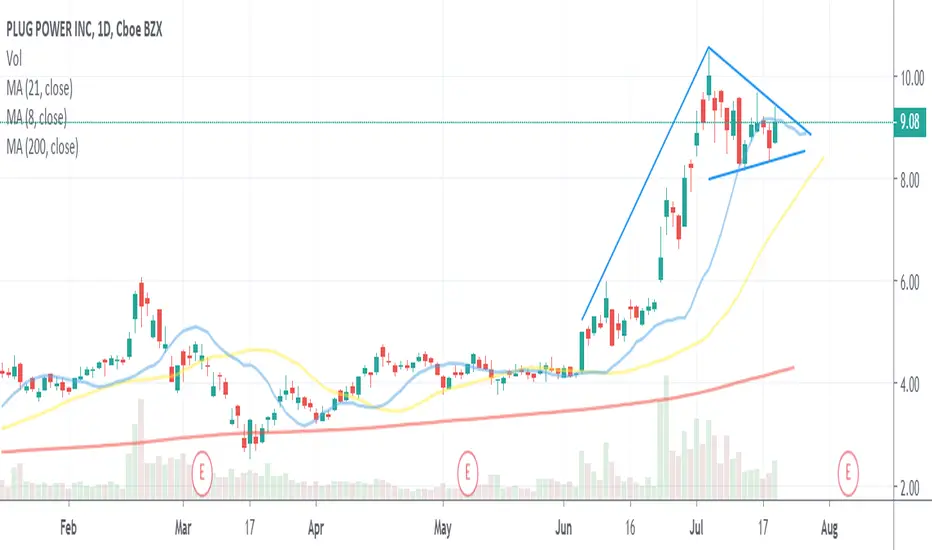Click the earnings marker near May
The width and height of the screenshot is (932, 550).
[468, 474]
